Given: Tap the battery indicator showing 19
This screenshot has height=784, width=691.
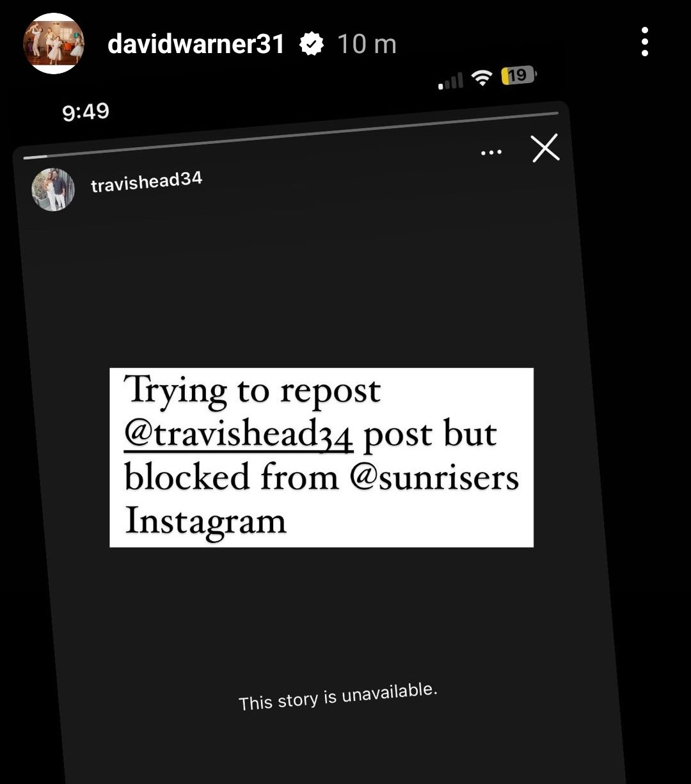Looking at the screenshot, I should tap(518, 75).
